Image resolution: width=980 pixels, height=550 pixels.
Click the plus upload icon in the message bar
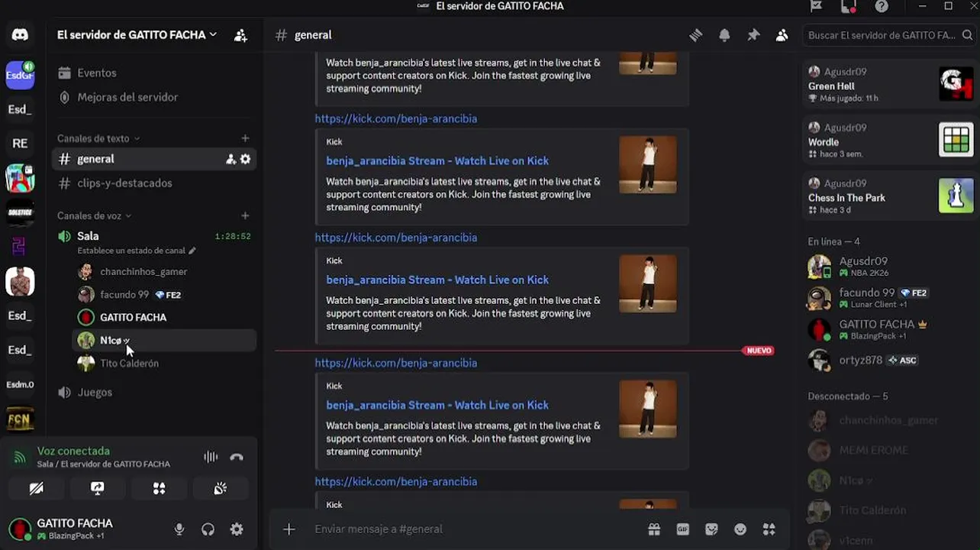(x=289, y=529)
